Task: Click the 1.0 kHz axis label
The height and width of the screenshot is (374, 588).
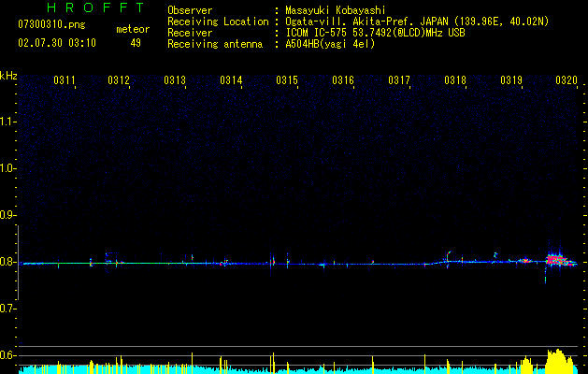Action: click(x=8, y=168)
